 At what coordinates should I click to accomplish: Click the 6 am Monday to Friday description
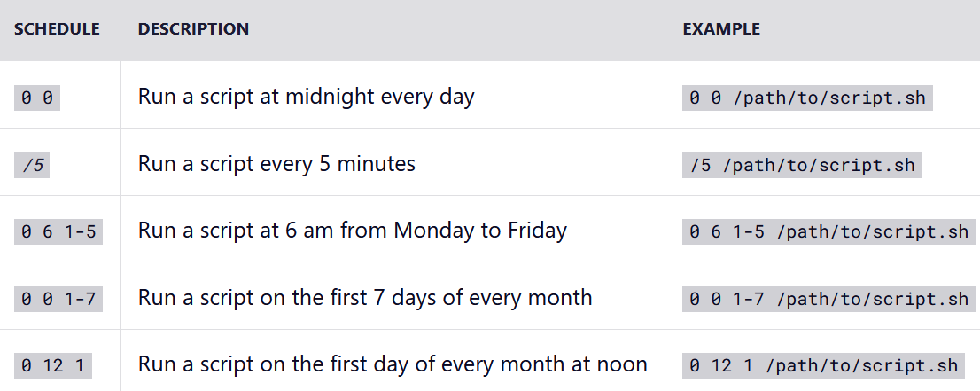(x=353, y=231)
